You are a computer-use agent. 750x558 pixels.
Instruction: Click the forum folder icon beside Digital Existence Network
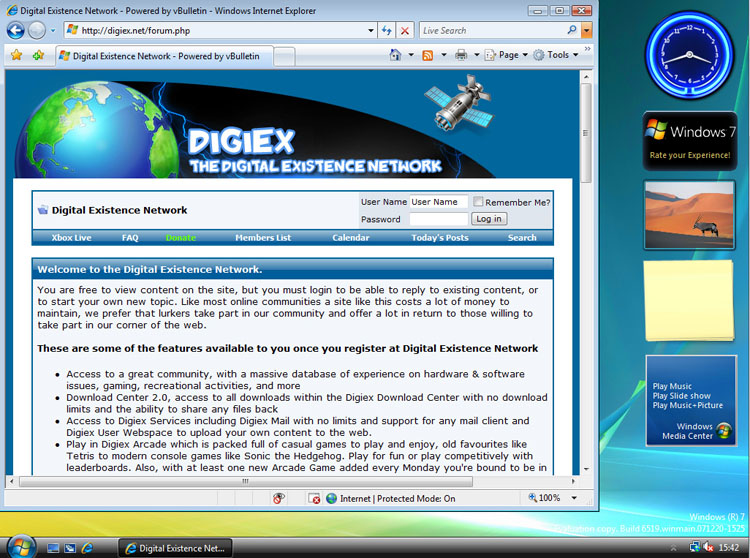(x=43, y=210)
